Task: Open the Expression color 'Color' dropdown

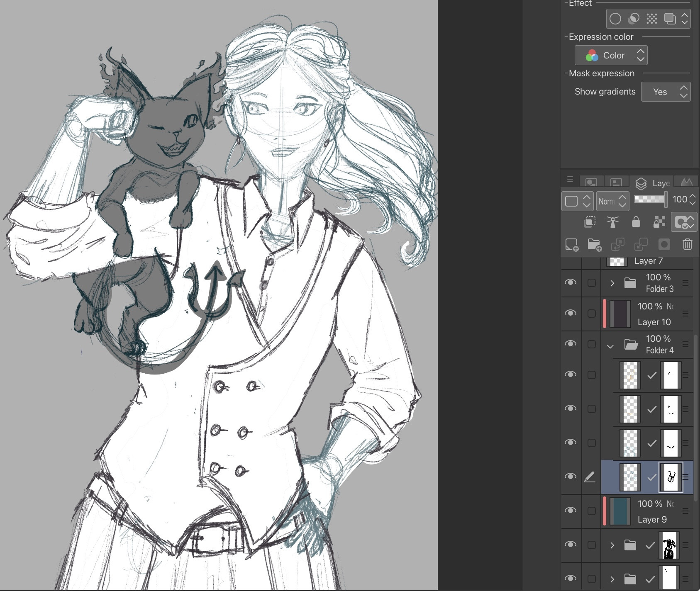Action: [611, 55]
